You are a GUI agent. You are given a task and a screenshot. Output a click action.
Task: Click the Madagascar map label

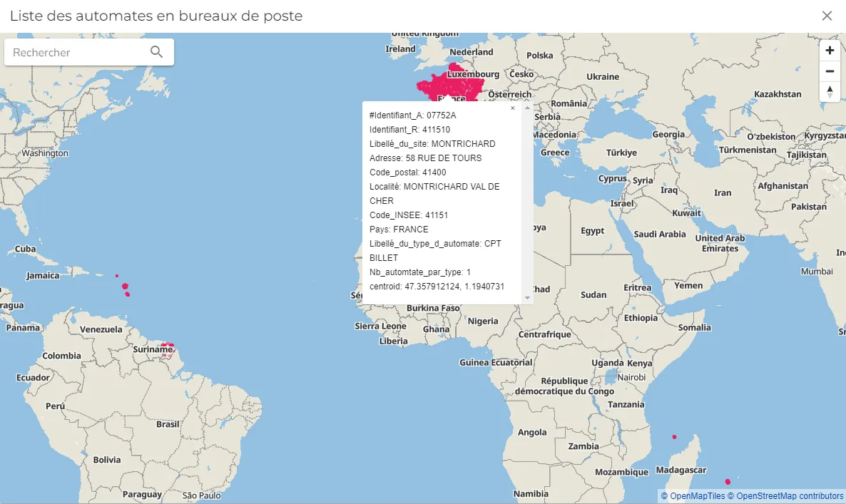tap(681, 470)
